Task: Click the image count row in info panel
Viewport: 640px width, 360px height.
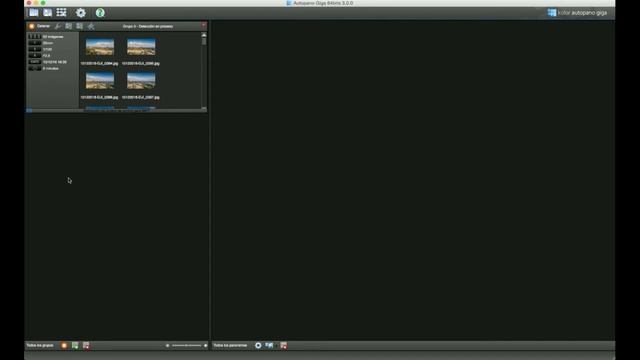Action: click(46, 37)
